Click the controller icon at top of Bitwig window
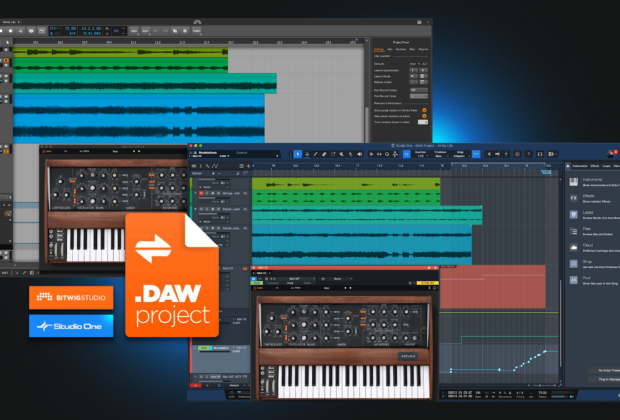 click(x=197, y=22)
